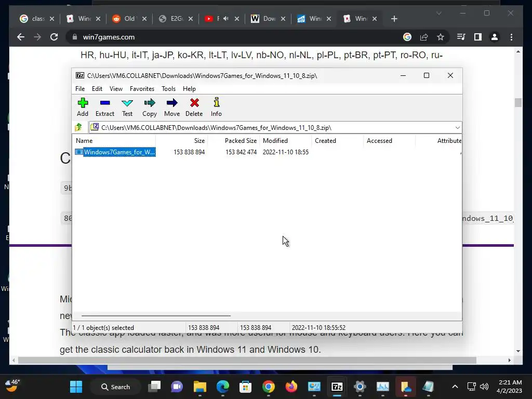Open the Chrome three-dot menu
The height and width of the screenshot is (399, 532).
(x=511, y=37)
